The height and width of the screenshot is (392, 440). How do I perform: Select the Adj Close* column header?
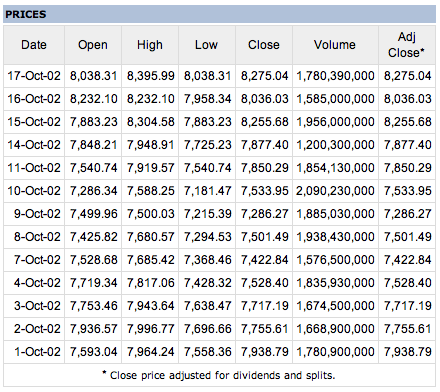tap(407, 45)
